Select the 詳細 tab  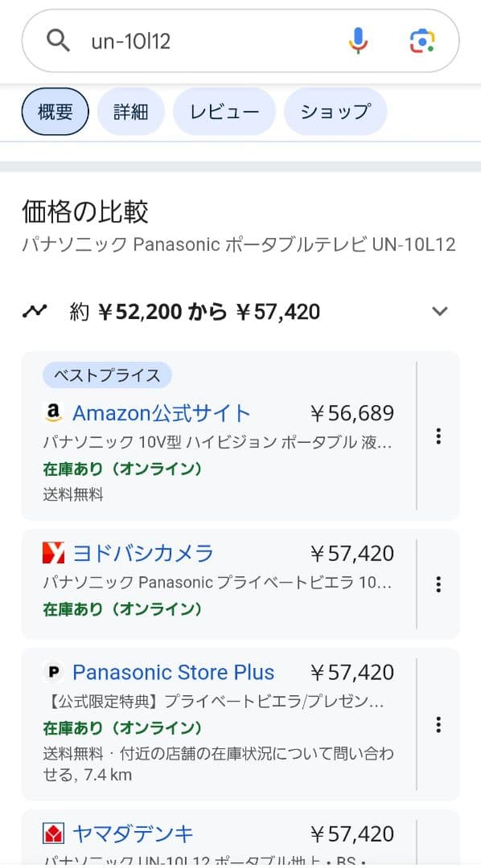[131, 112]
